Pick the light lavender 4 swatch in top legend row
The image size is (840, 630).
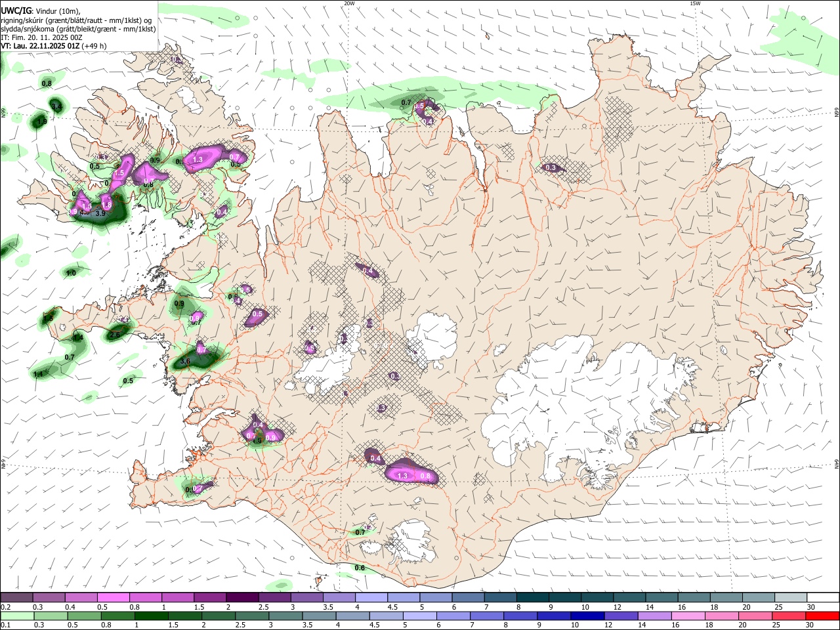point(371,598)
